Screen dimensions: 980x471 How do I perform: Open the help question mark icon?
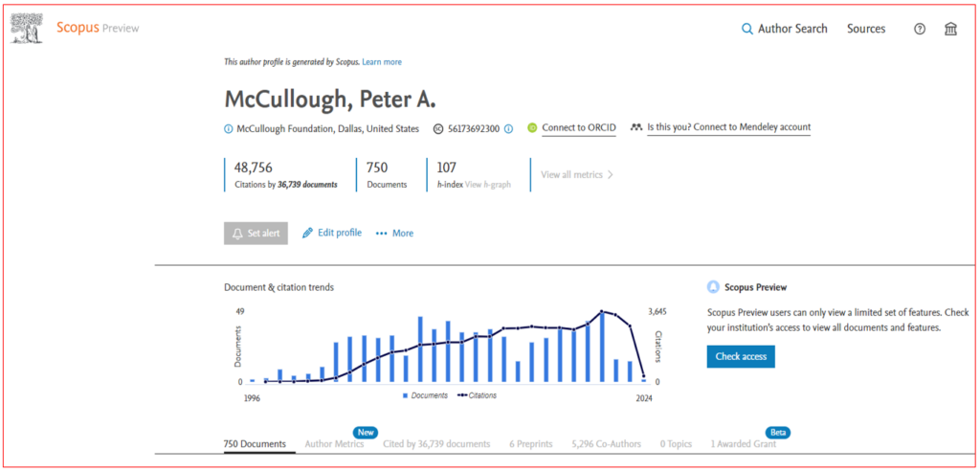920,29
